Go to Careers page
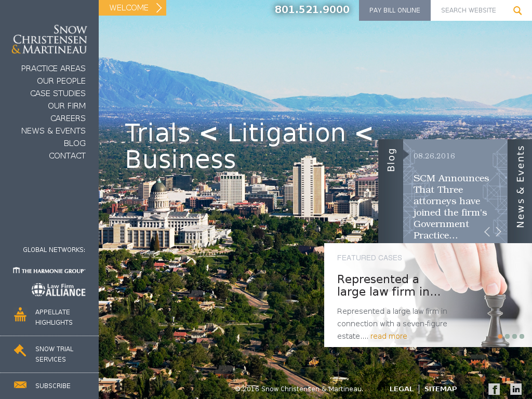The width and height of the screenshot is (532, 399). point(68,118)
